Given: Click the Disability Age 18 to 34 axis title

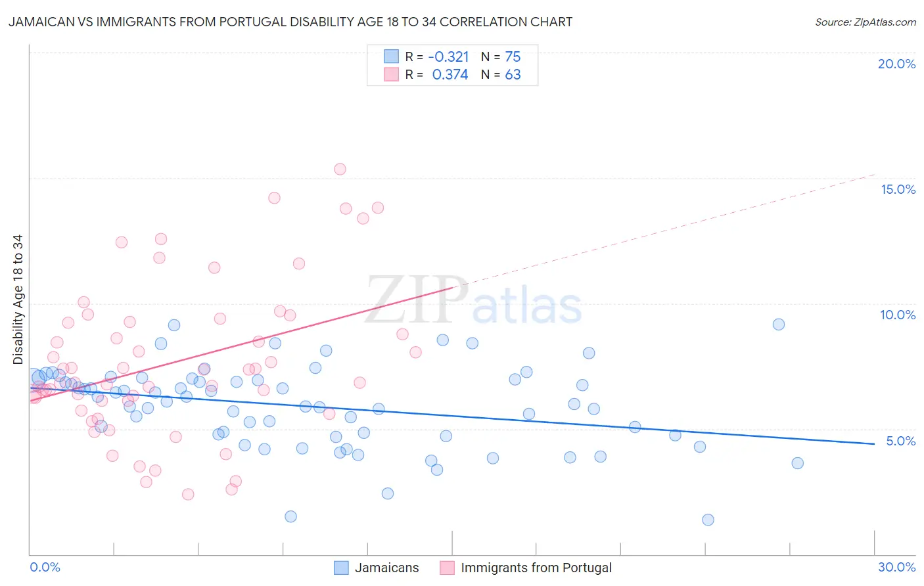Looking at the screenshot, I should 18,300.
